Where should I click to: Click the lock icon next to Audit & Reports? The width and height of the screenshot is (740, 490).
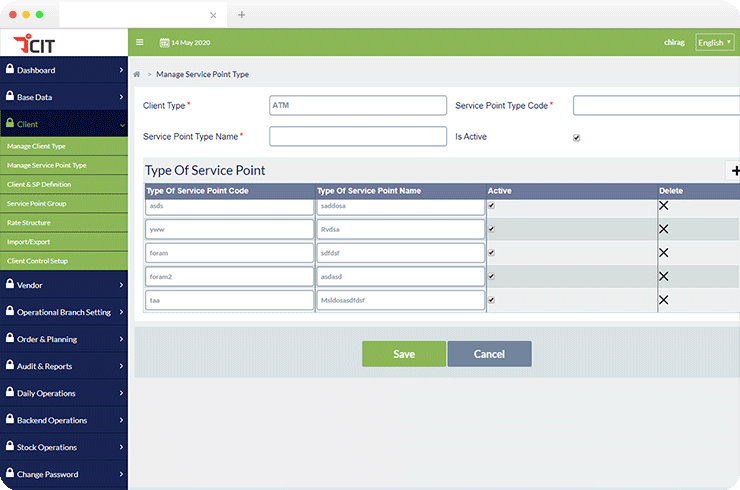pos(9,365)
